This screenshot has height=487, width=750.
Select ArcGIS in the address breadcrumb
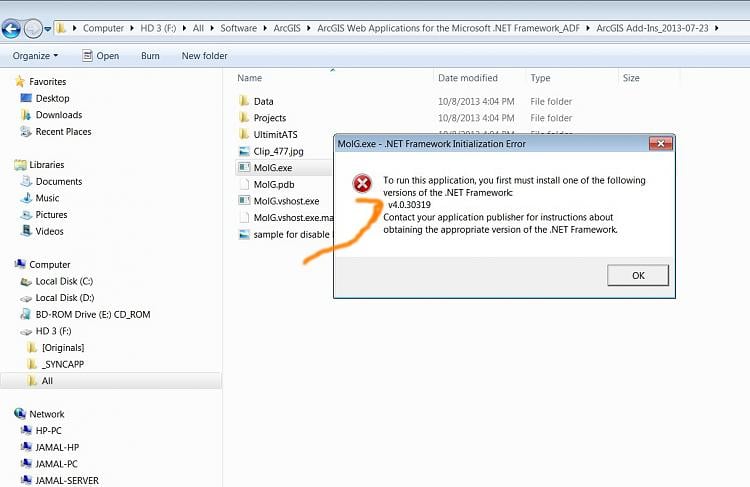tap(287, 28)
